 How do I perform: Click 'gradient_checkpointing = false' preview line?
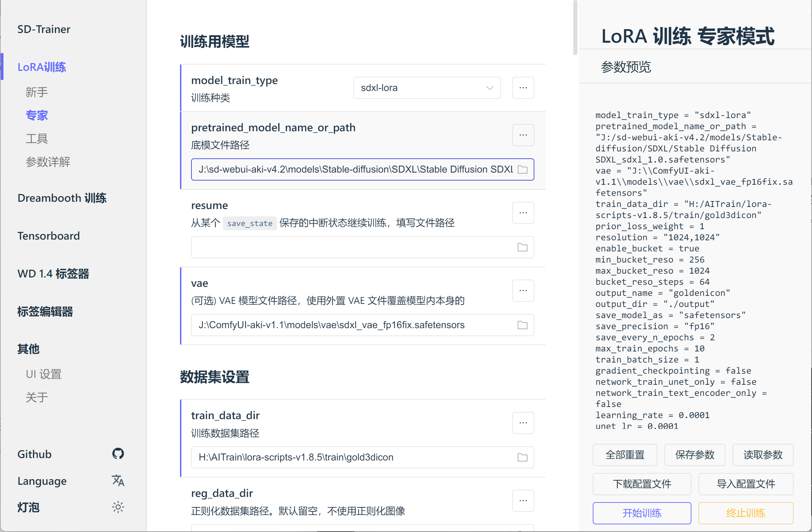(x=673, y=371)
